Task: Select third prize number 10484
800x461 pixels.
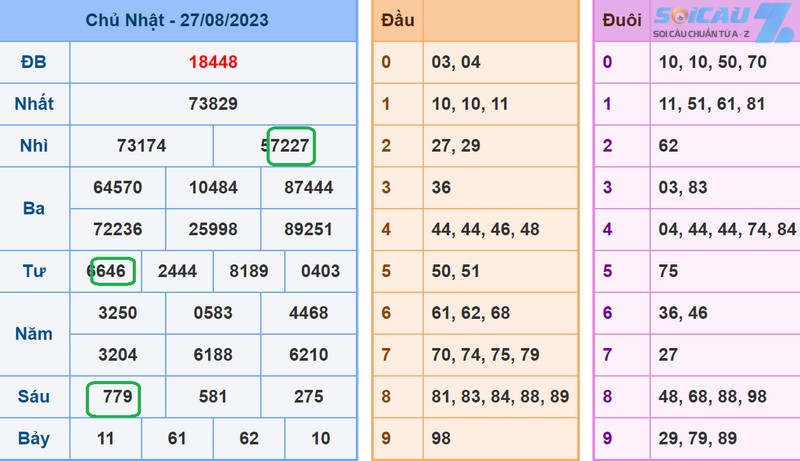Action: pyautogui.click(x=213, y=188)
